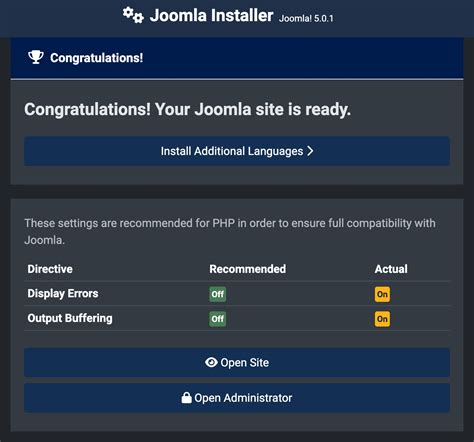The width and height of the screenshot is (474, 442).
Task: Click the Off badge for Display Errors
Action: point(218,294)
